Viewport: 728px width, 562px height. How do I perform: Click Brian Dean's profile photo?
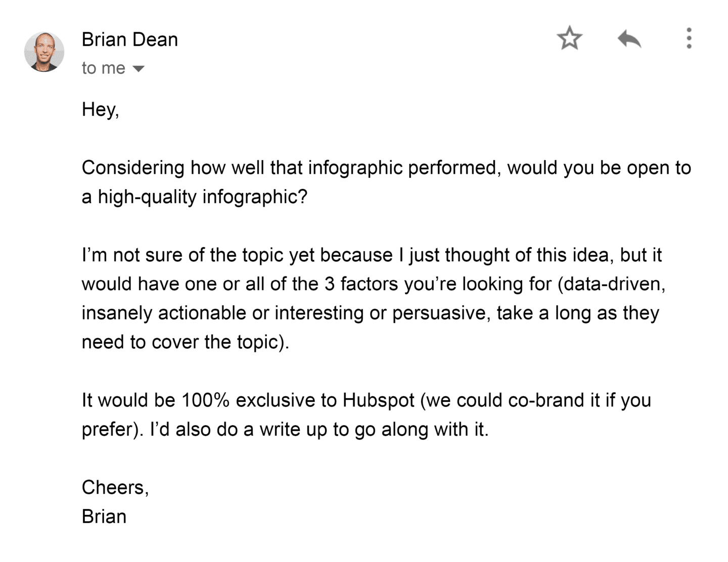pos(44,52)
